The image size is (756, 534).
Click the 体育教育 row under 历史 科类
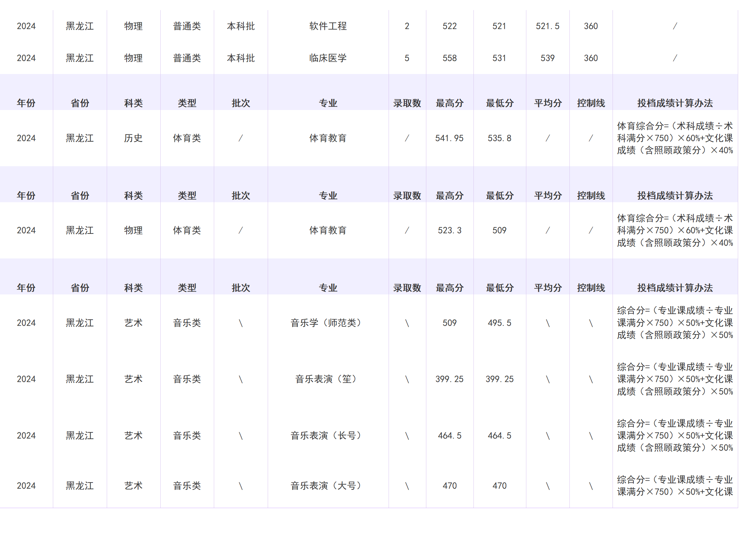pos(328,138)
